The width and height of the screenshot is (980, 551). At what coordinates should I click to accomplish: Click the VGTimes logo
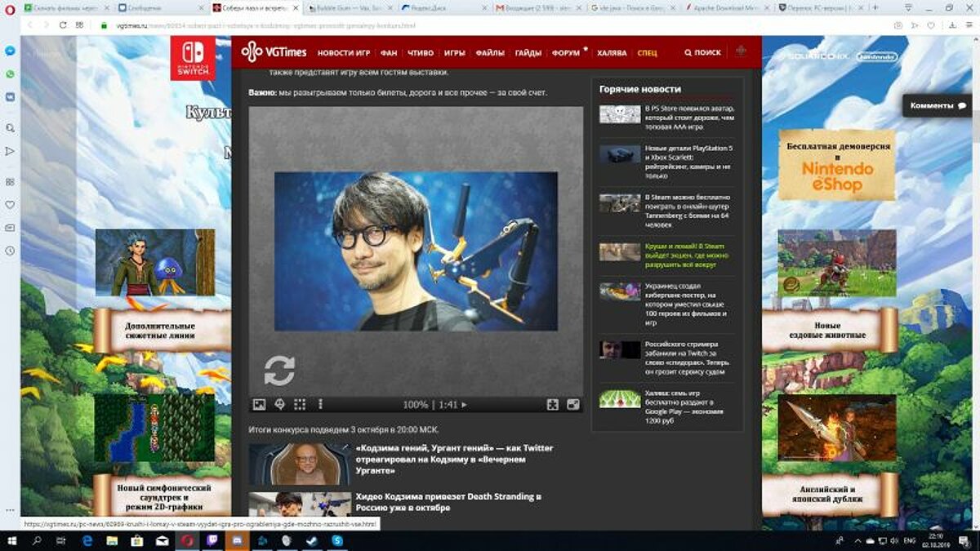tap(274, 52)
